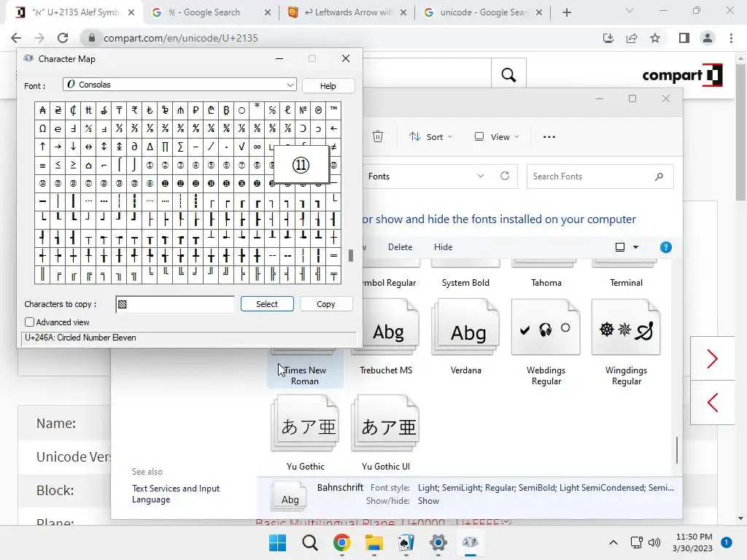The image size is (747, 560).
Task: Click Delete in Fonts command bar
Action: click(400, 247)
